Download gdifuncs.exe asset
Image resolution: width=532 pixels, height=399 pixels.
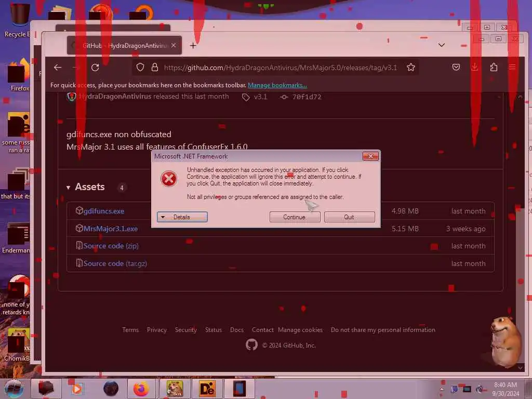104,211
